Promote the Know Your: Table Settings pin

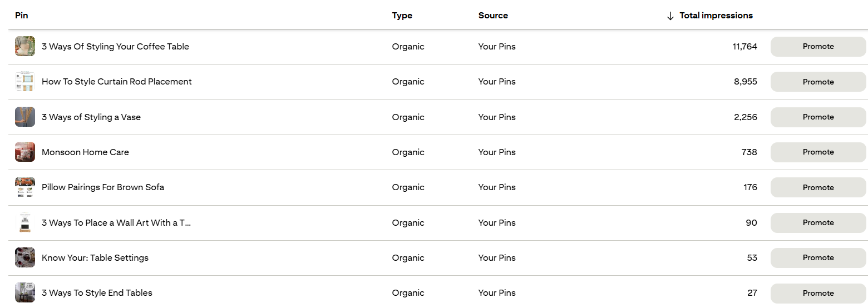coord(818,257)
